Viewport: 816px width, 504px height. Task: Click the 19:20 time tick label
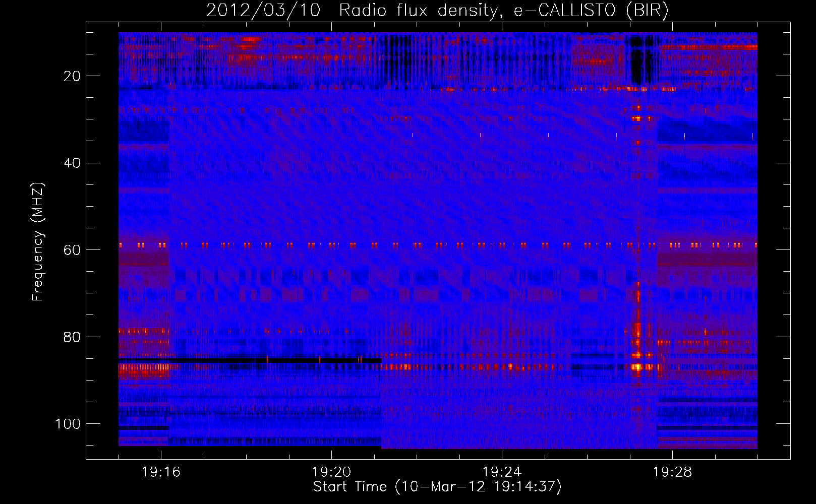point(331,472)
